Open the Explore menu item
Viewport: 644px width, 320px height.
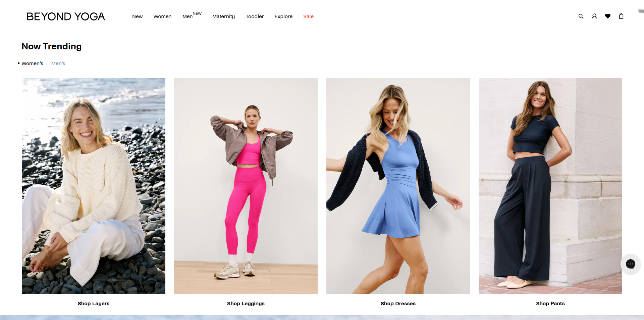283,16
